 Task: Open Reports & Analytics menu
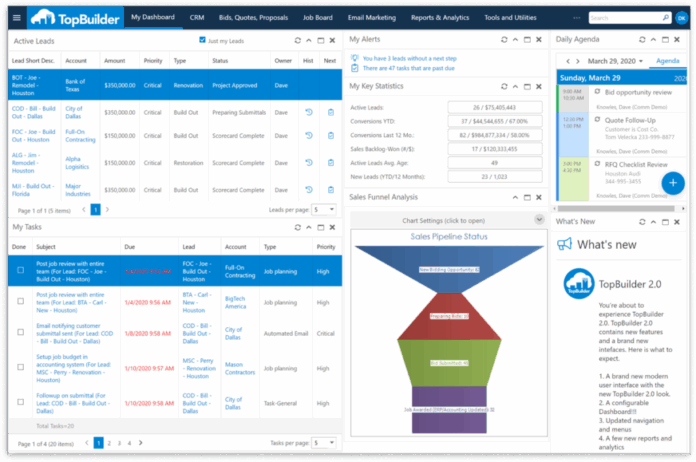tap(440, 18)
